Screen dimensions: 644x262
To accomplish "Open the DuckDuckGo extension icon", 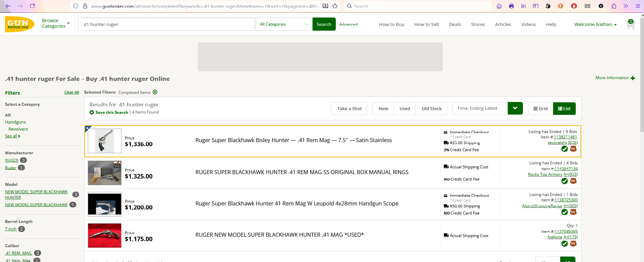I will click(x=561, y=6).
